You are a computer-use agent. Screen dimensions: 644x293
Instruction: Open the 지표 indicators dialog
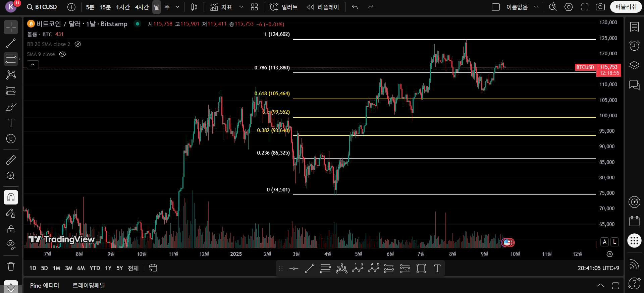[221, 7]
